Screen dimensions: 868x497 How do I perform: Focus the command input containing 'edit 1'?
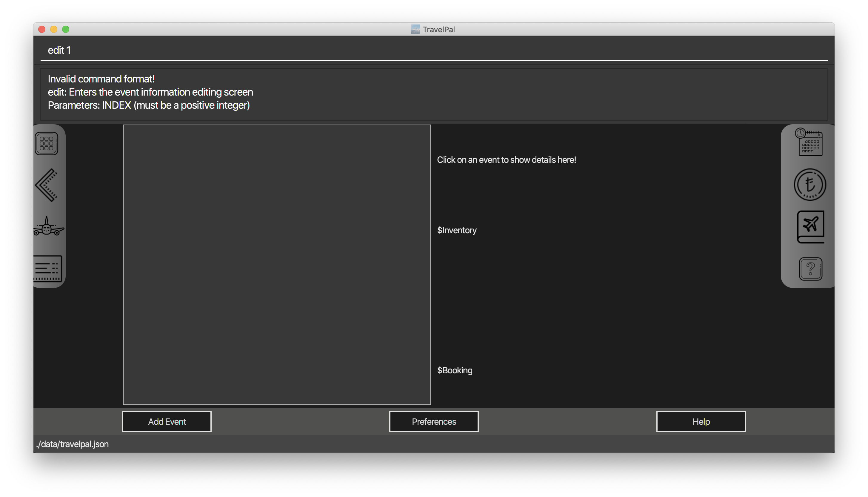(434, 50)
